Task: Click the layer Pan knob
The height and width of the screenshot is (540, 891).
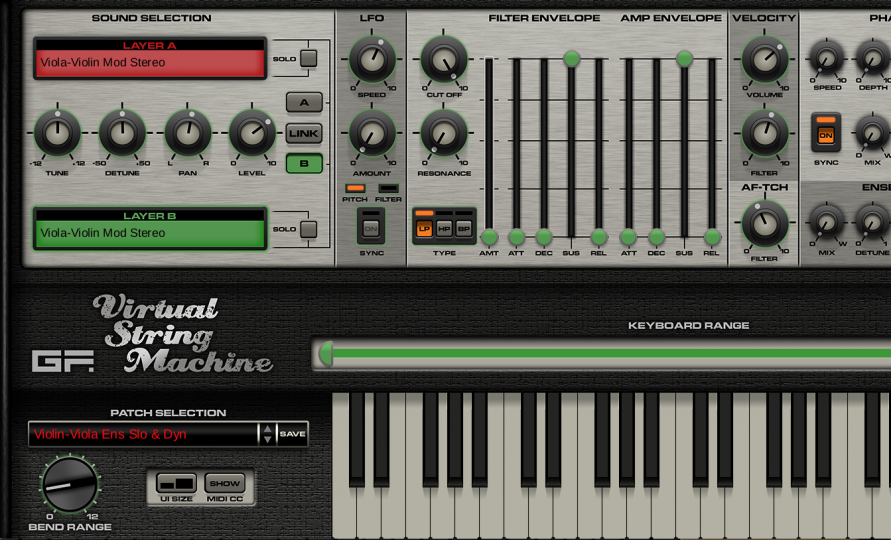Action: tap(188, 133)
